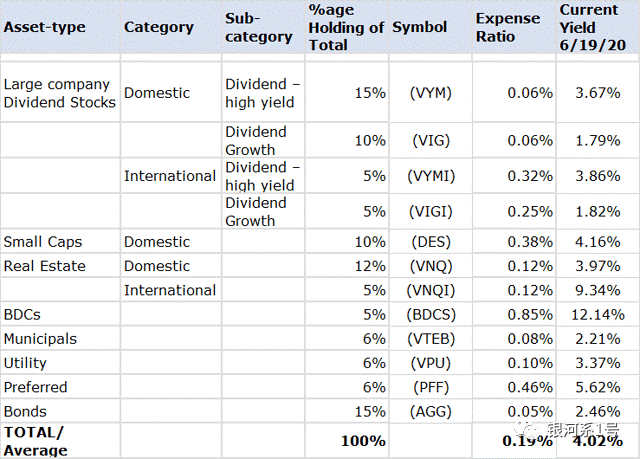Click the (VTEB) symbol cell
This screenshot has width=640, height=459.
(432, 339)
